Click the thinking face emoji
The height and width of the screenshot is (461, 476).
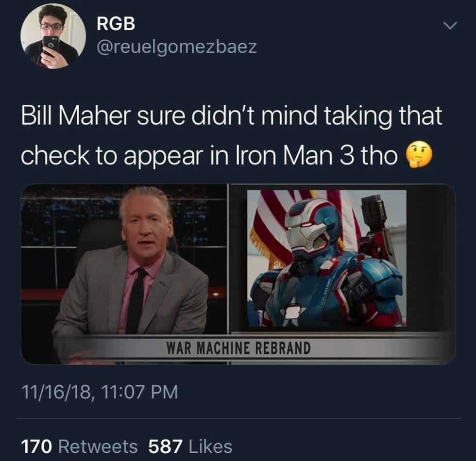[419, 155]
